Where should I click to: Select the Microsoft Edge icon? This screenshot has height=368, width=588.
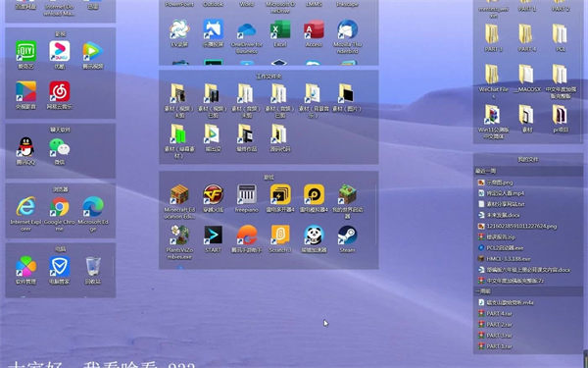[93, 207]
